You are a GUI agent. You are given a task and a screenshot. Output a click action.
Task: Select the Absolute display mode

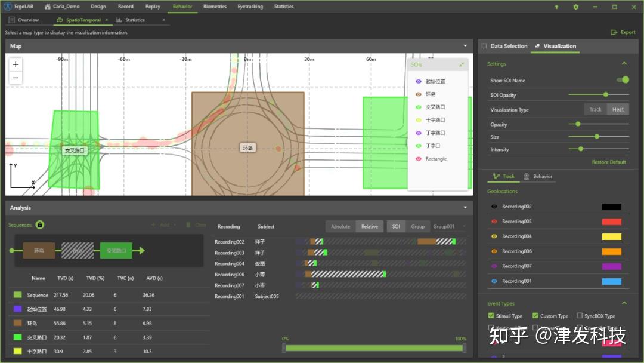[340, 226]
